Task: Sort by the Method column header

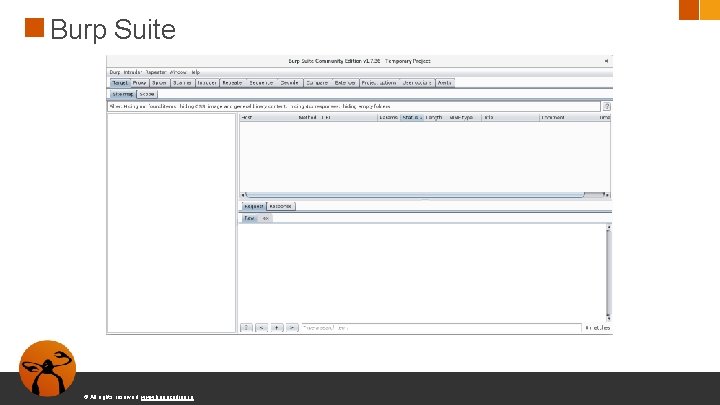Action: point(308,118)
